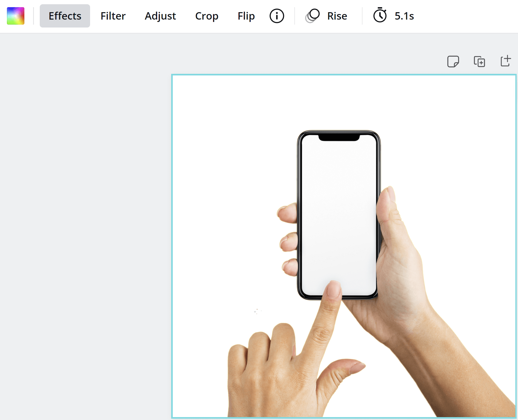Click the overlapping circles animate icon
518x420 pixels.
pos(312,16)
